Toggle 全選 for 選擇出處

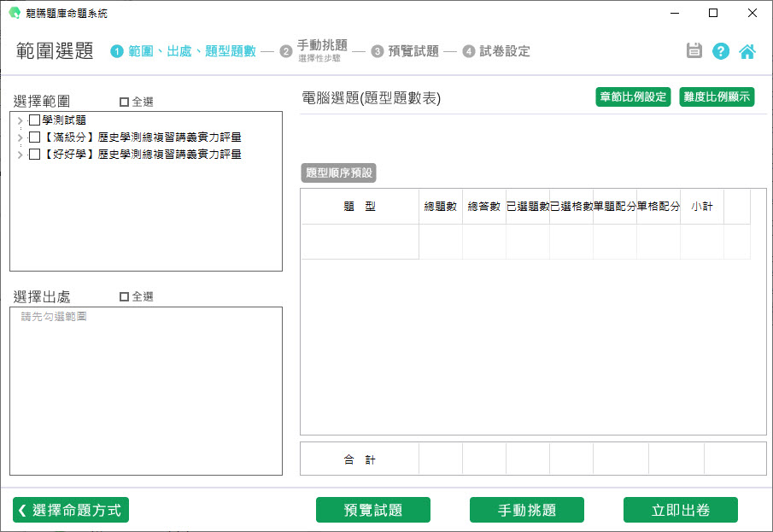click(125, 296)
